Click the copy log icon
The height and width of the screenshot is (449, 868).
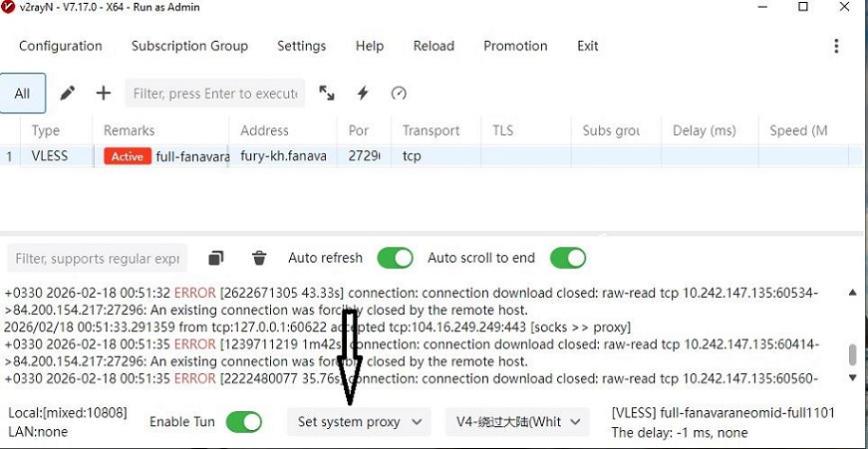216,259
